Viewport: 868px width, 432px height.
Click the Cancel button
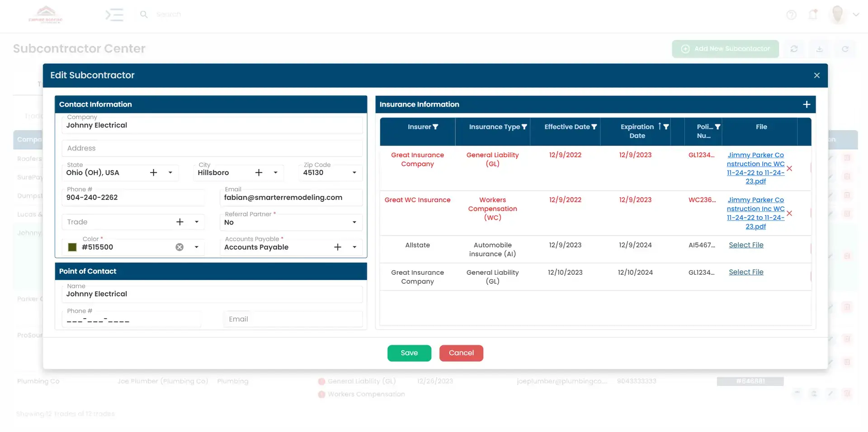pyautogui.click(x=461, y=353)
